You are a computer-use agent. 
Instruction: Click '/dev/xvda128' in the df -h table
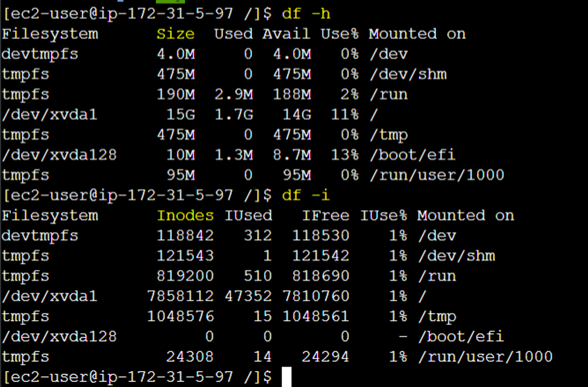coord(59,155)
